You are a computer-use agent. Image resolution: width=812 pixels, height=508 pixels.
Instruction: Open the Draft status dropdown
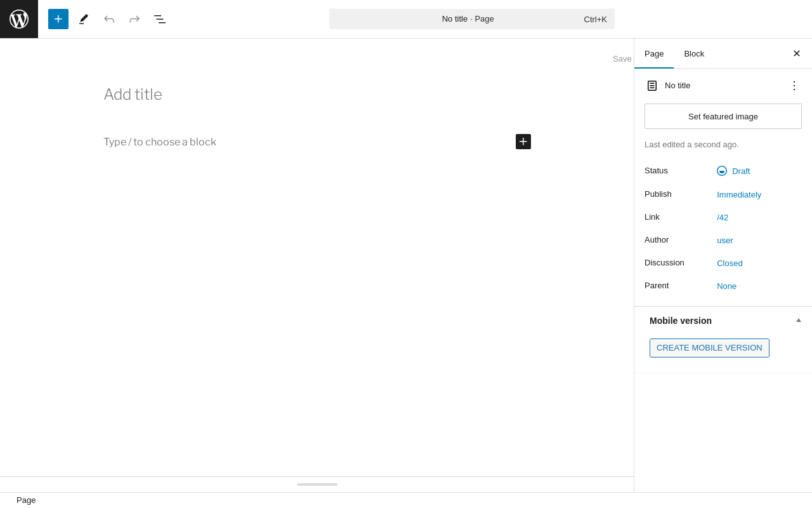[733, 171]
